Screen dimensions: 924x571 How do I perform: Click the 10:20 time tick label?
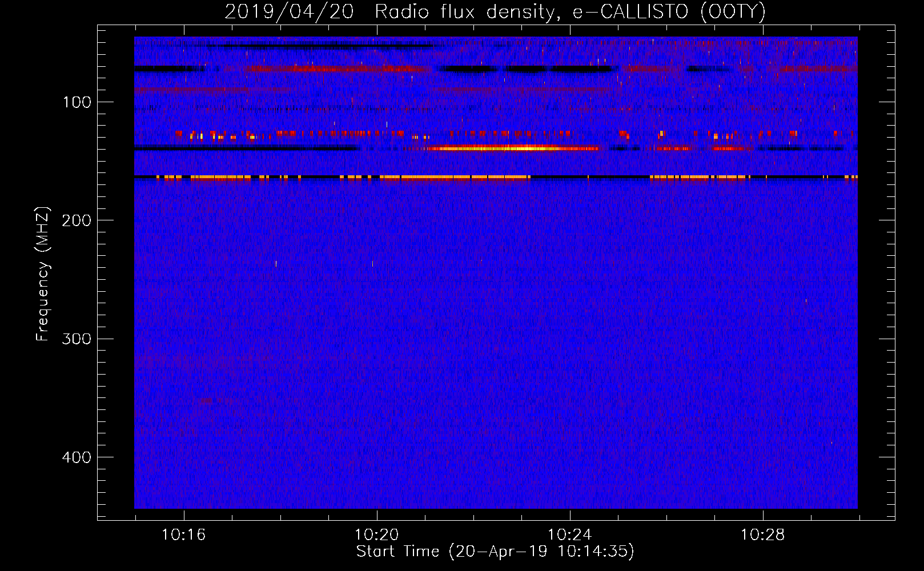click(376, 535)
